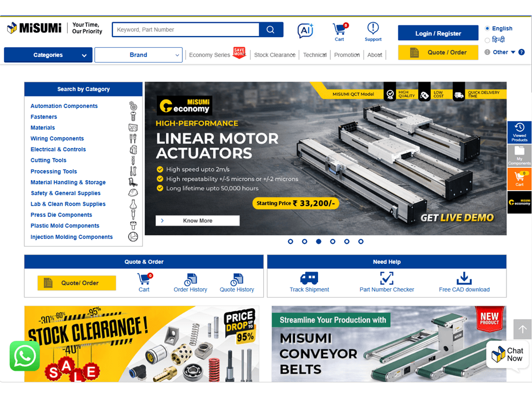Open Automation Components category
The height and width of the screenshot is (399, 532).
[64, 106]
